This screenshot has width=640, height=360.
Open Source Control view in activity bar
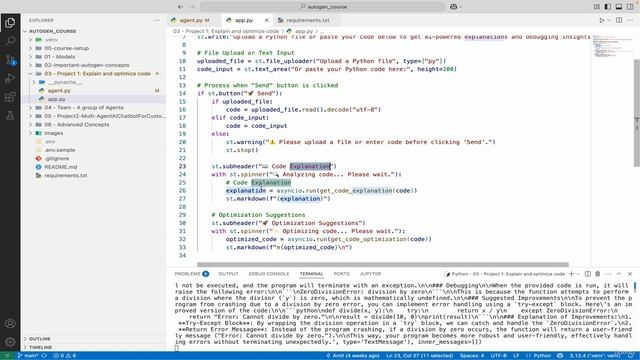(10, 60)
